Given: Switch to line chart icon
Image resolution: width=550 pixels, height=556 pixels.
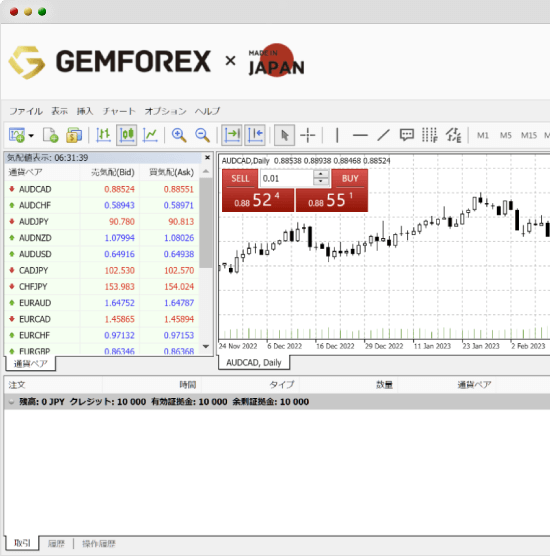Looking at the screenshot, I should point(150,135).
